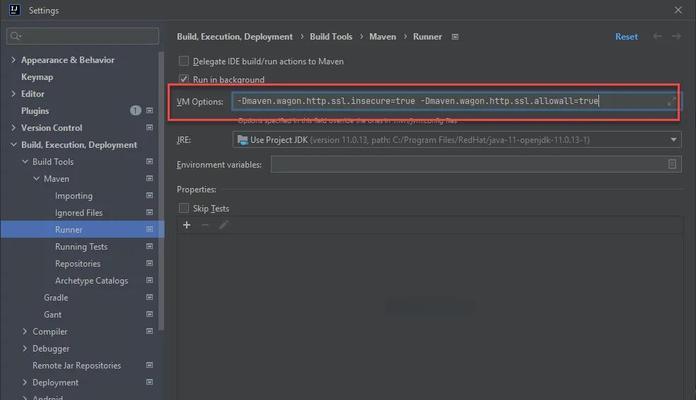This screenshot has width=696, height=400.
Task: Click project-level settings icon next to Runner breadcrumb
Action: 455,37
